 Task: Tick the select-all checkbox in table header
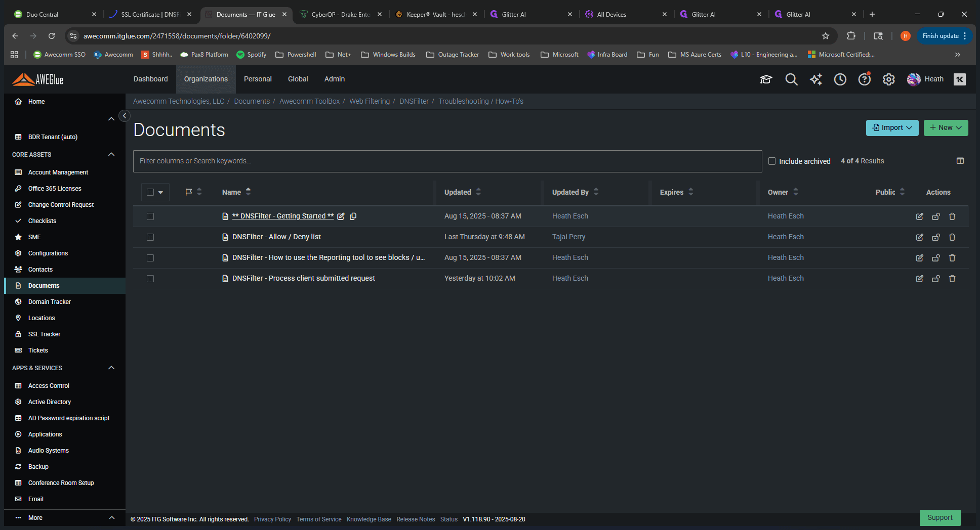(x=150, y=192)
